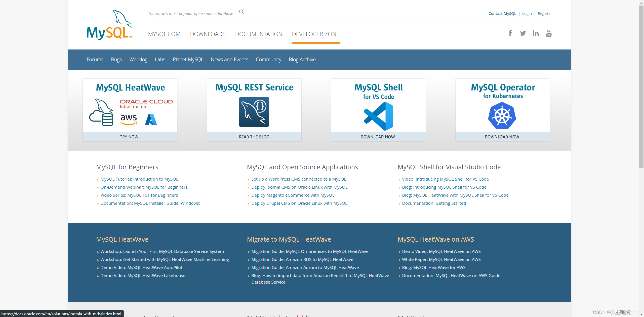Open Blog: import data from Amazon Redshift

pos(320,279)
